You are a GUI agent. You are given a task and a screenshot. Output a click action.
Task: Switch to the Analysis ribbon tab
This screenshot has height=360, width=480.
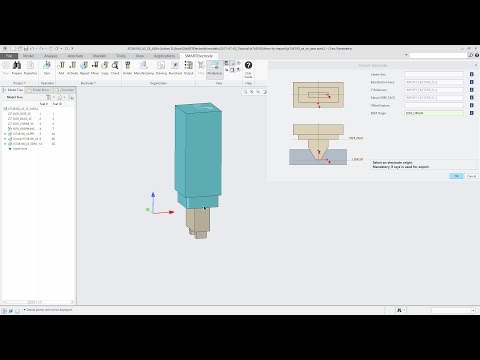[x=51, y=56]
